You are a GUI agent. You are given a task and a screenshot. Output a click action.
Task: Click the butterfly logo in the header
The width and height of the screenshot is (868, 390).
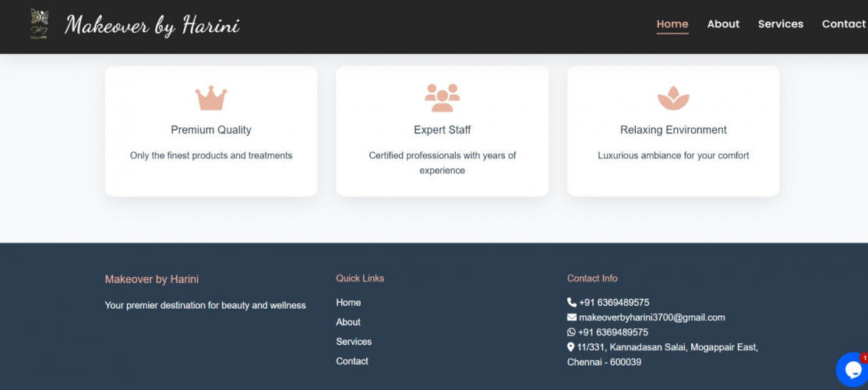coord(39,24)
